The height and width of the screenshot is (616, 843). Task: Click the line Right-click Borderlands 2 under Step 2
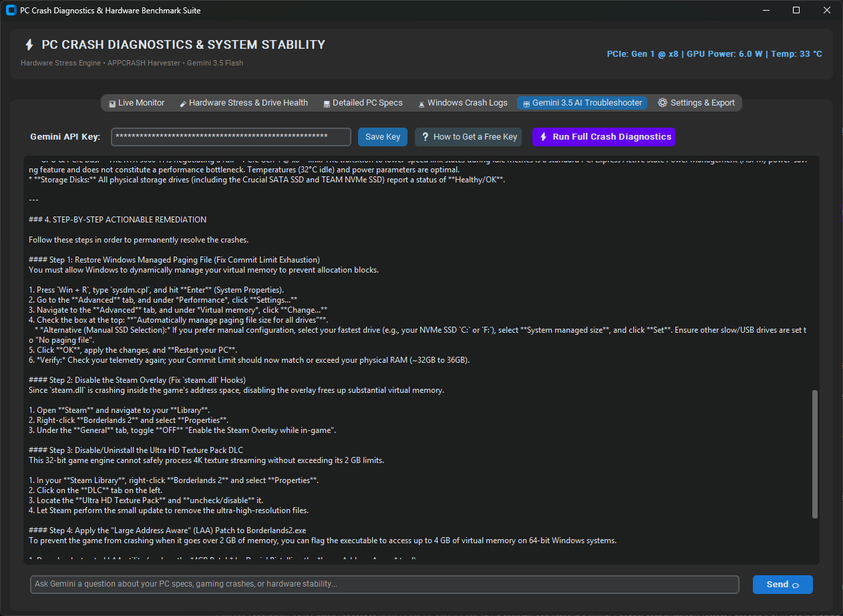[128, 420]
